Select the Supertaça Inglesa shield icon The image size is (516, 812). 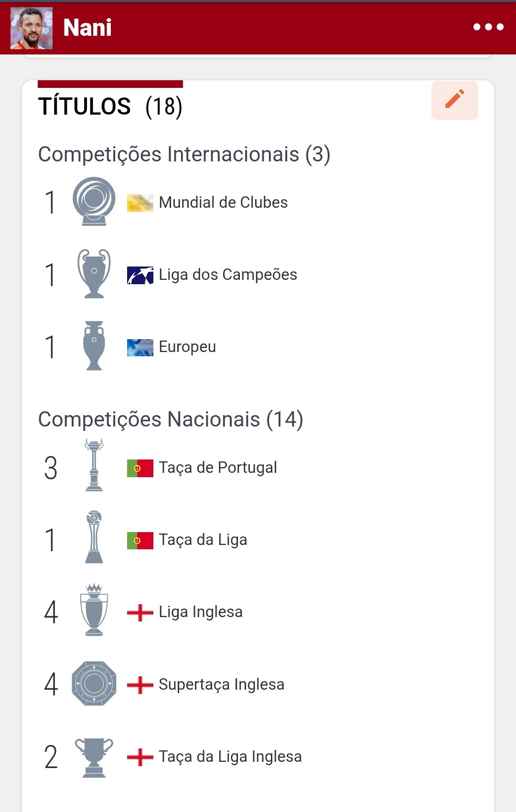tap(94, 684)
